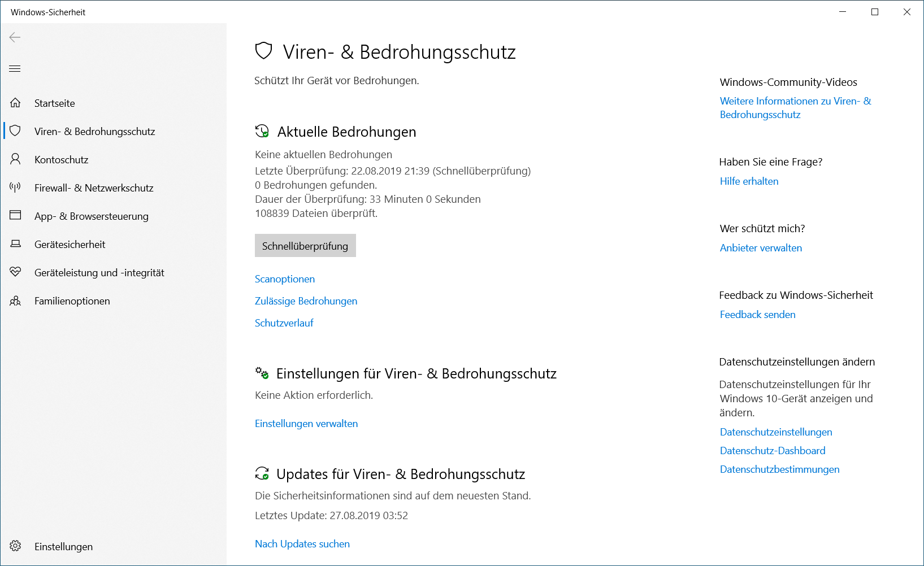The image size is (924, 566).
Task: Open Datenschutz-Dashboard link
Action: 773,451
